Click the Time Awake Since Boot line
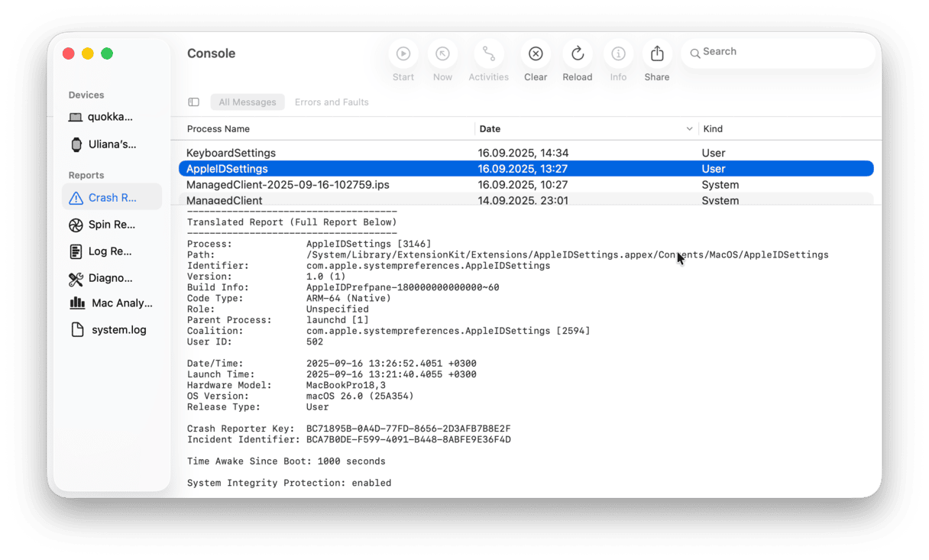The height and width of the screenshot is (560, 929). 286,461
